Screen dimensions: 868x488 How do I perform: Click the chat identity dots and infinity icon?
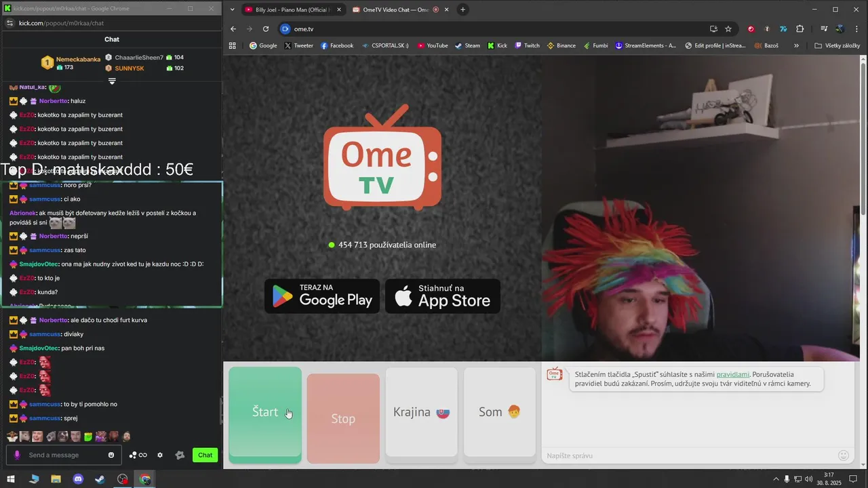[138, 455]
